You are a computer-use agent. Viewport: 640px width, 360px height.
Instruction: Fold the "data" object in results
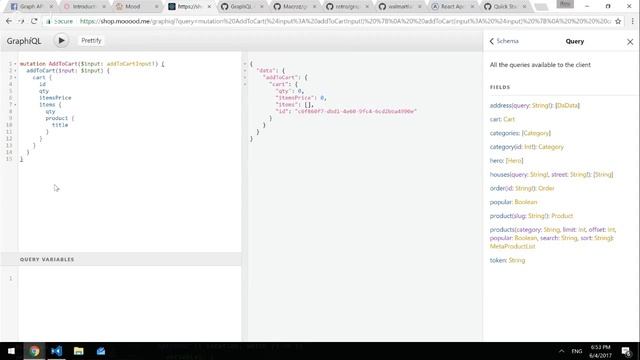(x=245, y=71)
